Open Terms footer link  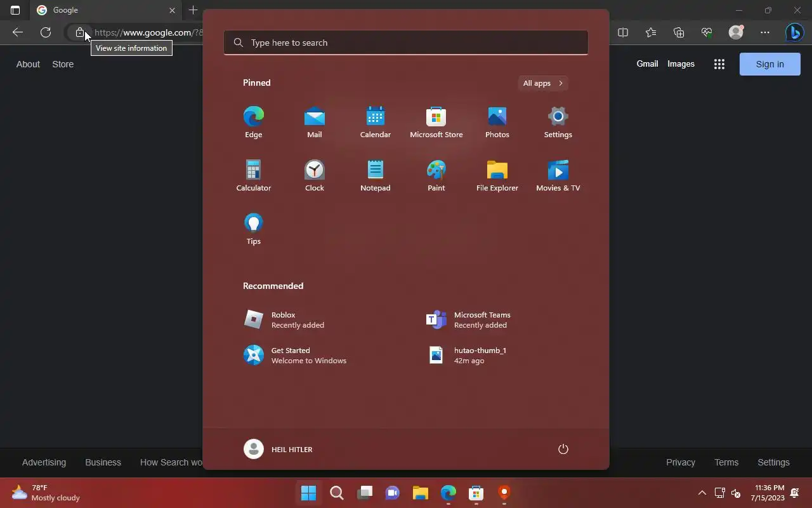(726, 462)
